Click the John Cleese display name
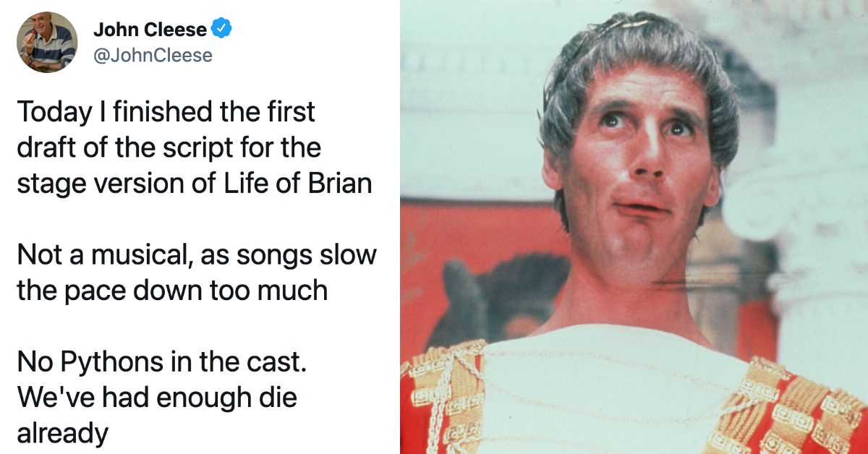This screenshot has width=868, height=454. tap(150, 30)
